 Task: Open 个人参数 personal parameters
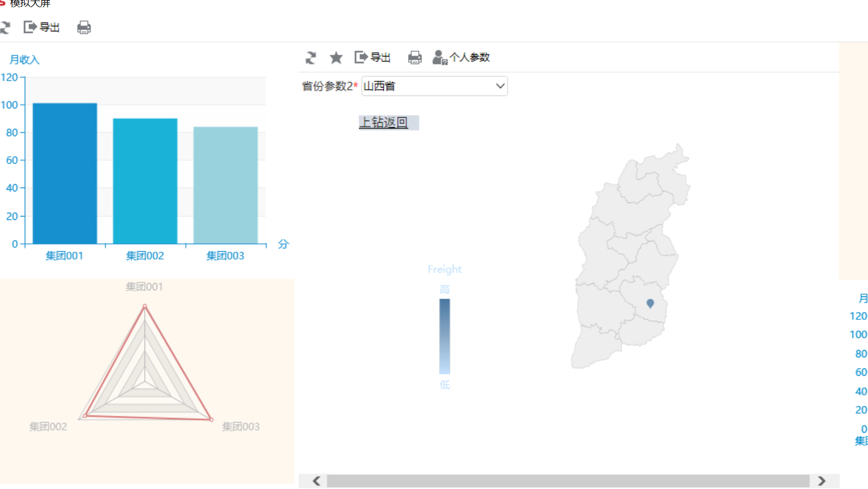pyautogui.click(x=461, y=57)
